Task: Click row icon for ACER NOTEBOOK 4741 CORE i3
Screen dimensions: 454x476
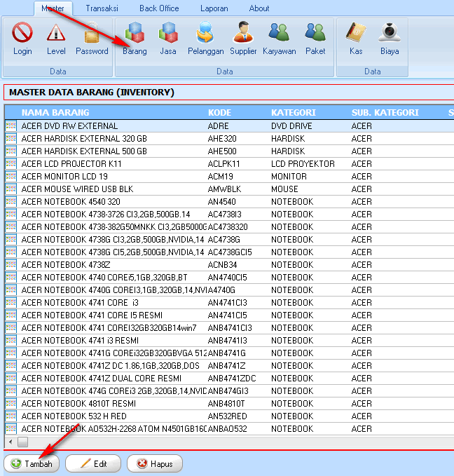Action: point(11,302)
